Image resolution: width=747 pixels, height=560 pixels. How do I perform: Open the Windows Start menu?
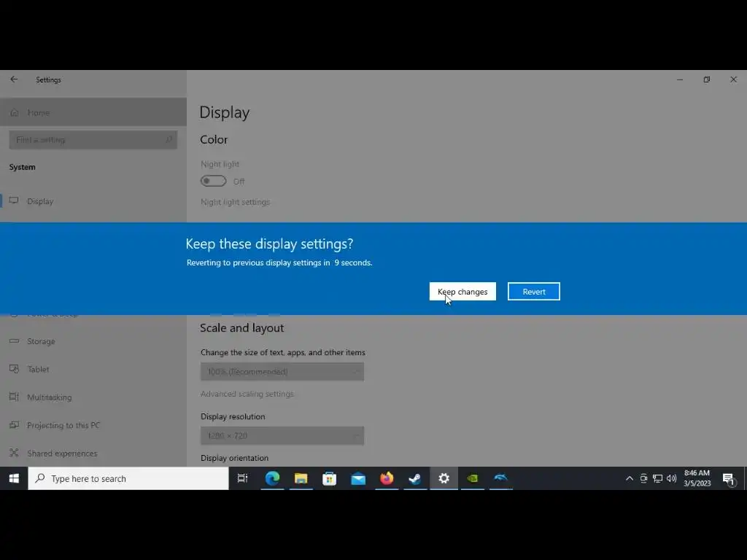pos(14,478)
